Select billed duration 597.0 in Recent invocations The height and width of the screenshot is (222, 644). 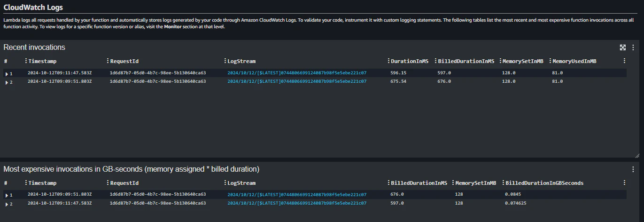[x=444, y=73]
